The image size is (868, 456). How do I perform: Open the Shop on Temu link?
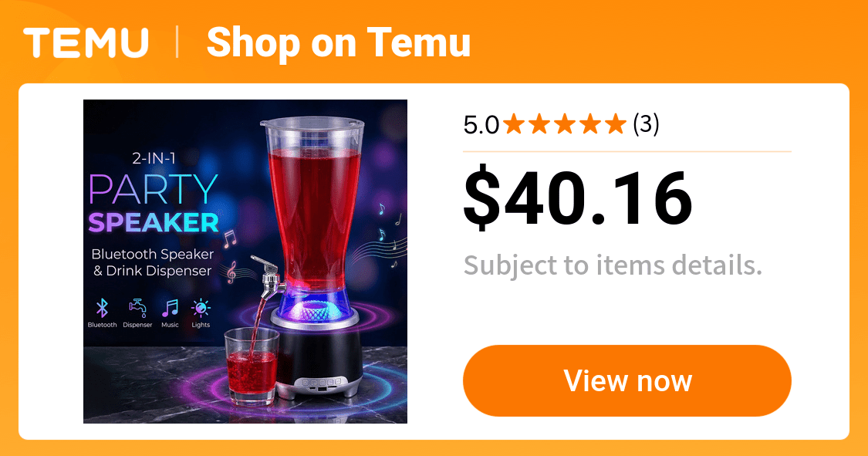(338, 42)
